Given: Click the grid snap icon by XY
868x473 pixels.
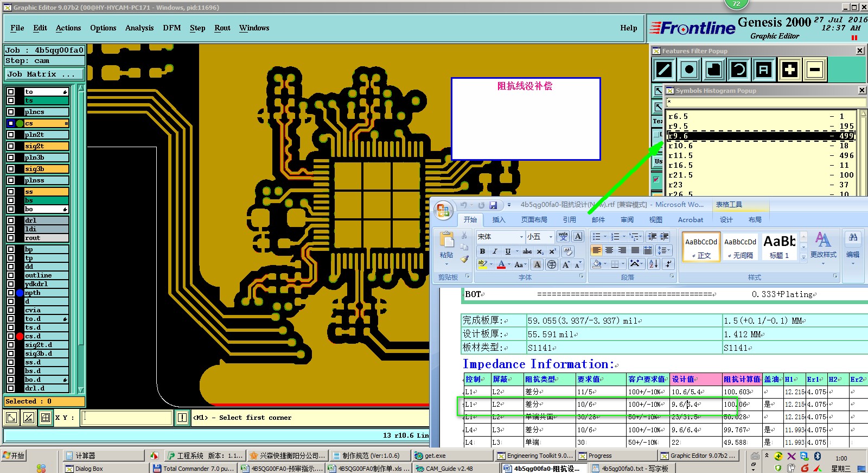Looking at the screenshot, I should click(46, 418).
